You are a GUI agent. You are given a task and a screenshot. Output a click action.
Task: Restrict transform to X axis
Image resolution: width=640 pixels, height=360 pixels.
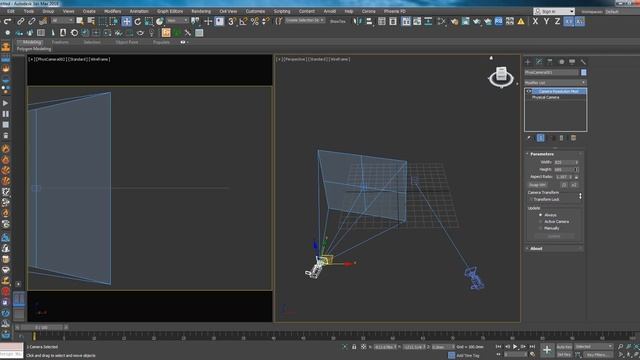tap(535, 21)
